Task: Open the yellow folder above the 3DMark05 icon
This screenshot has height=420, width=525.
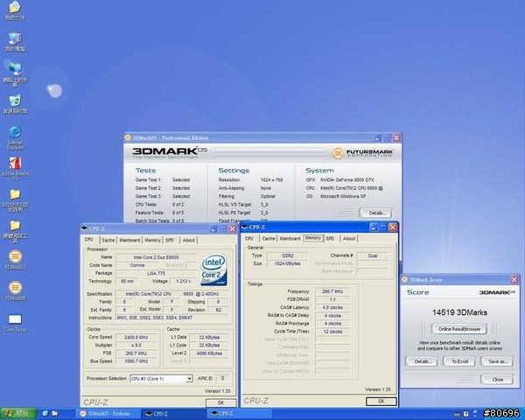Action: [x=15, y=231]
